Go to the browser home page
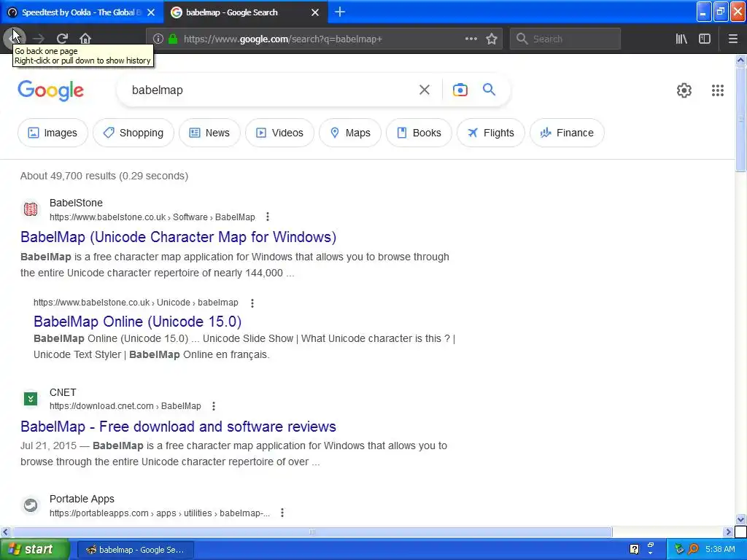The height and width of the screenshot is (560, 747). [85, 39]
